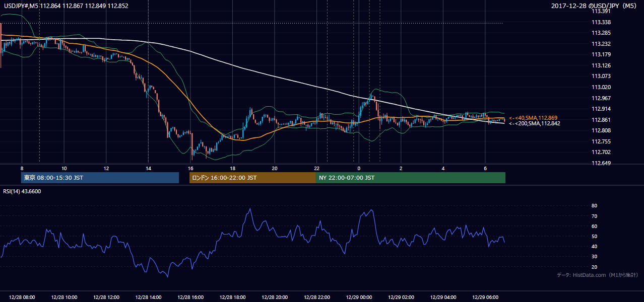Viewport: 644px width, 302px height.
Task: Click the price axis label 113.020
Action: 601,87
